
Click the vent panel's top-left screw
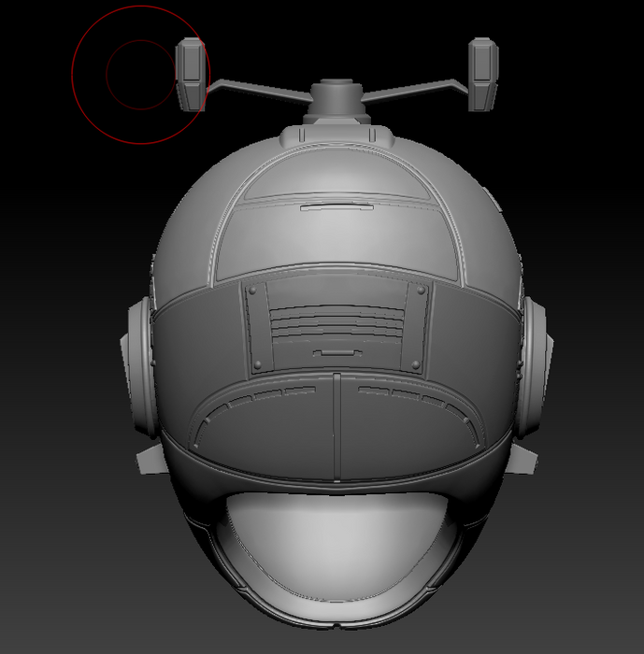(251, 291)
